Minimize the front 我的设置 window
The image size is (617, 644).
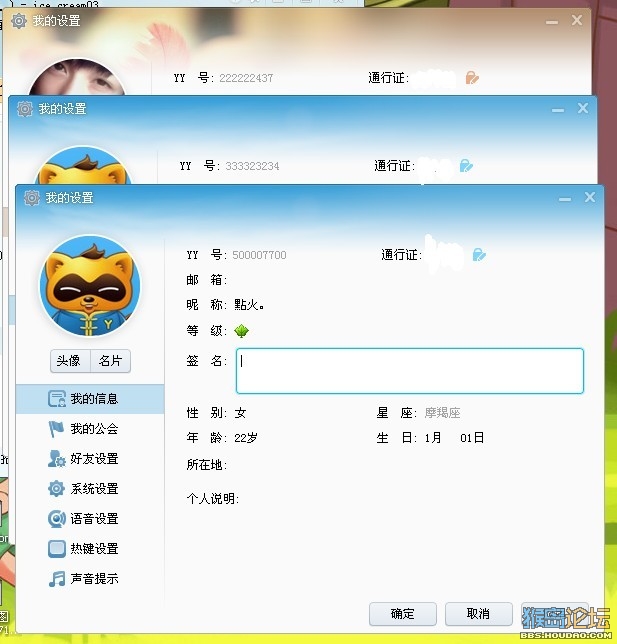tap(565, 199)
